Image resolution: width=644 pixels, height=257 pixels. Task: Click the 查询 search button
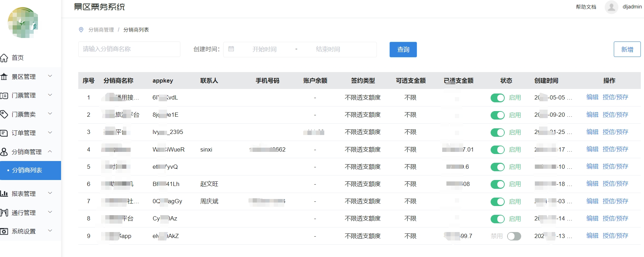click(x=403, y=50)
